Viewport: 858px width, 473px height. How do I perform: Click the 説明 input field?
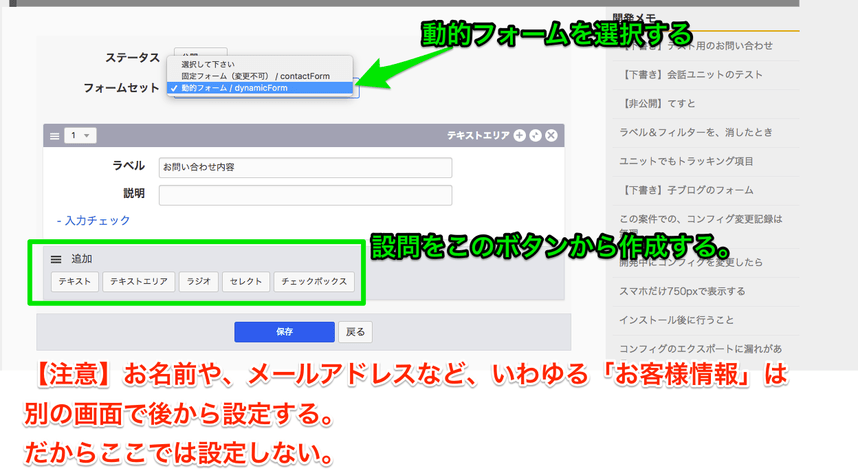tap(305, 194)
